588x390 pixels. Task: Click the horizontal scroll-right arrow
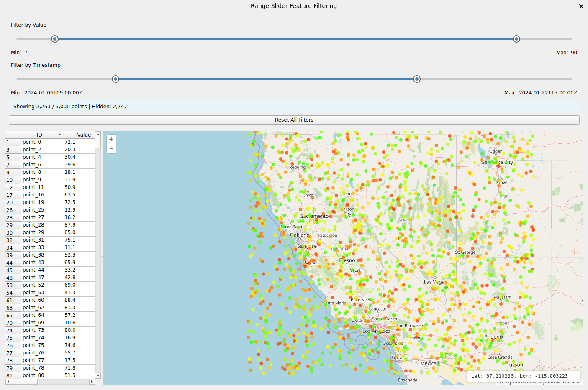[92, 382]
